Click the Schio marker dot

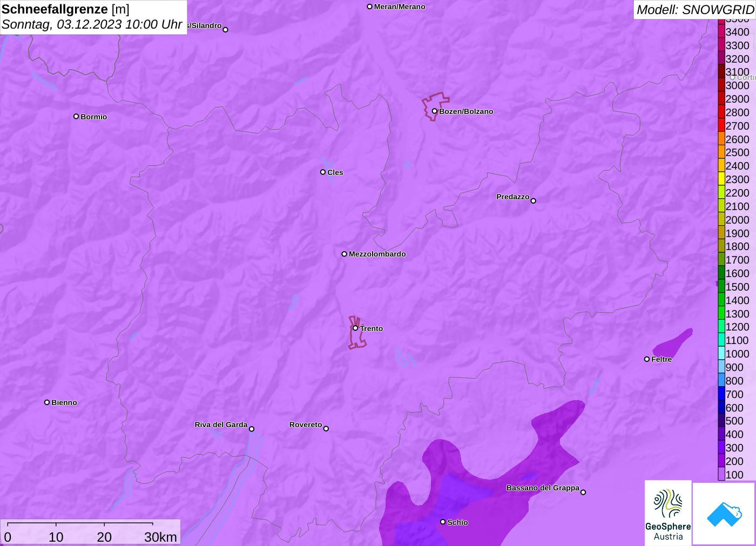443,522
